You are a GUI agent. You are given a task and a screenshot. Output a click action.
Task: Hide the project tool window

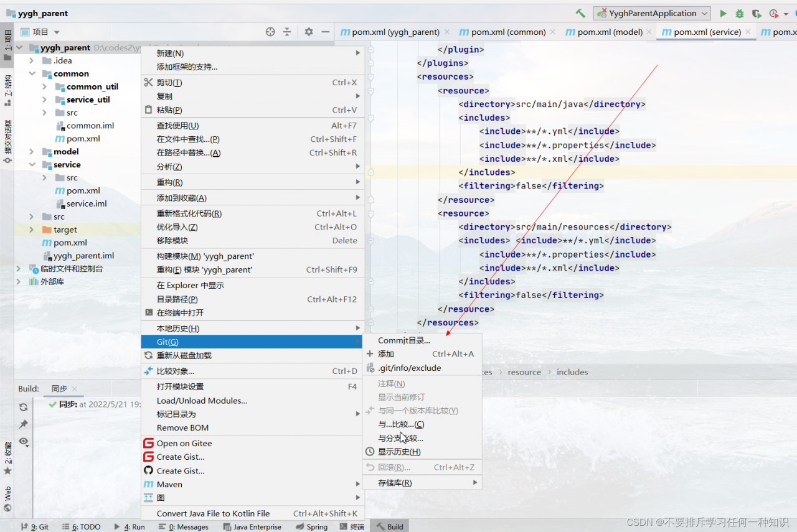(x=325, y=32)
